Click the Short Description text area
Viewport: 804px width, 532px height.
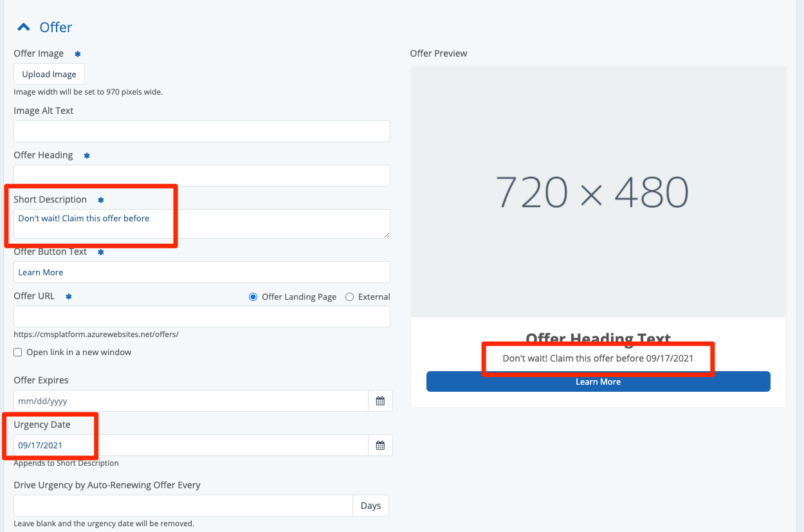tap(201, 223)
